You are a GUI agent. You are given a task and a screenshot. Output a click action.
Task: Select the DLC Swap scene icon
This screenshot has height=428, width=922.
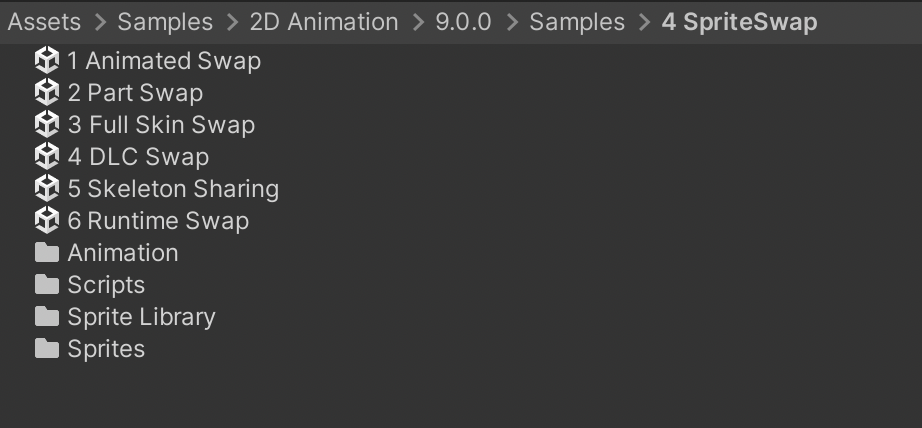47,157
